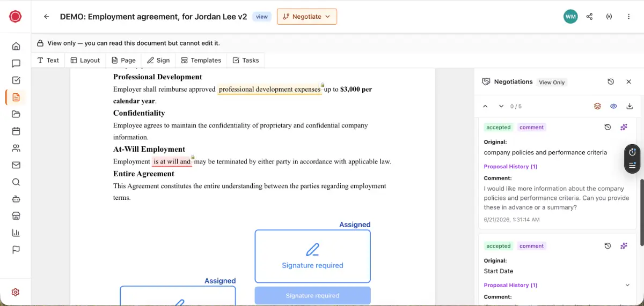Click AI sparkle icon on Start Date card
Screen dimensions: 644x306
624,246
